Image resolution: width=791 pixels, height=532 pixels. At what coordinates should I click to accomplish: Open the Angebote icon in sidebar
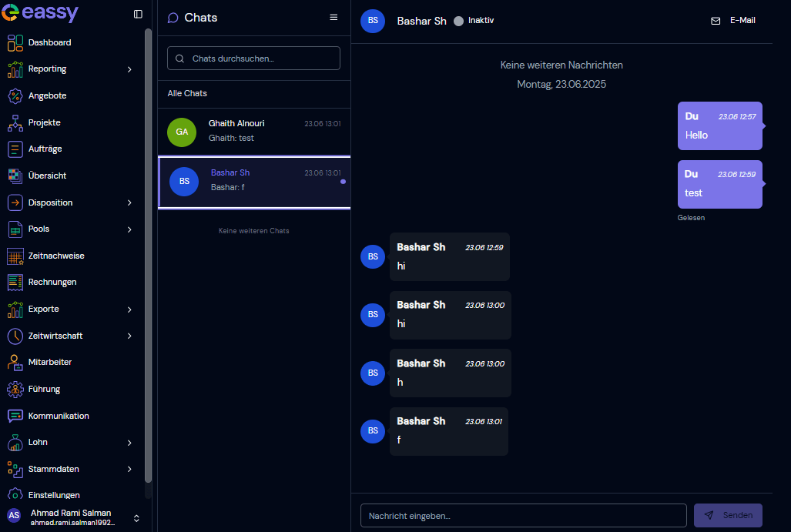coord(15,95)
